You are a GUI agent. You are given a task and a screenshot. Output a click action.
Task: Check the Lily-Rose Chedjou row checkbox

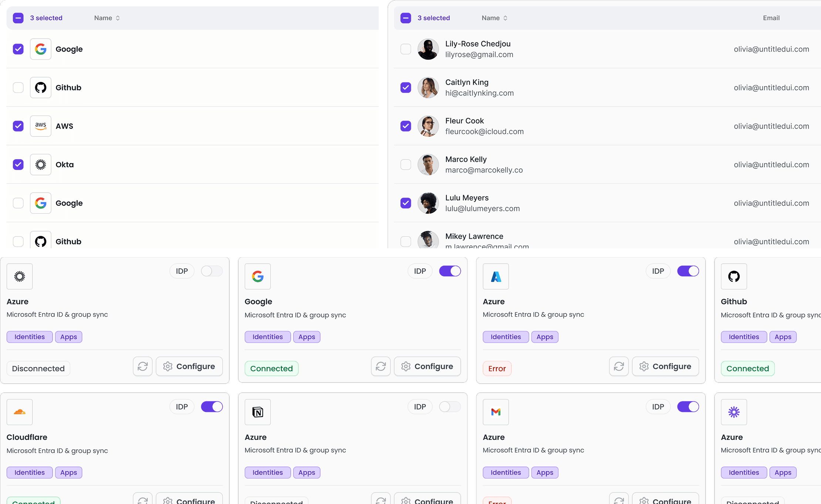tap(406, 49)
